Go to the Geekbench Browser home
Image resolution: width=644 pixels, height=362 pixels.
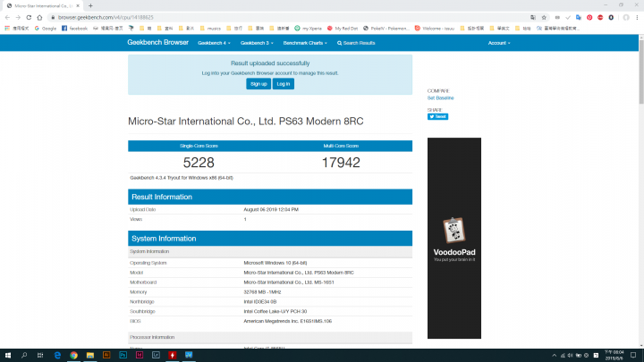point(157,42)
